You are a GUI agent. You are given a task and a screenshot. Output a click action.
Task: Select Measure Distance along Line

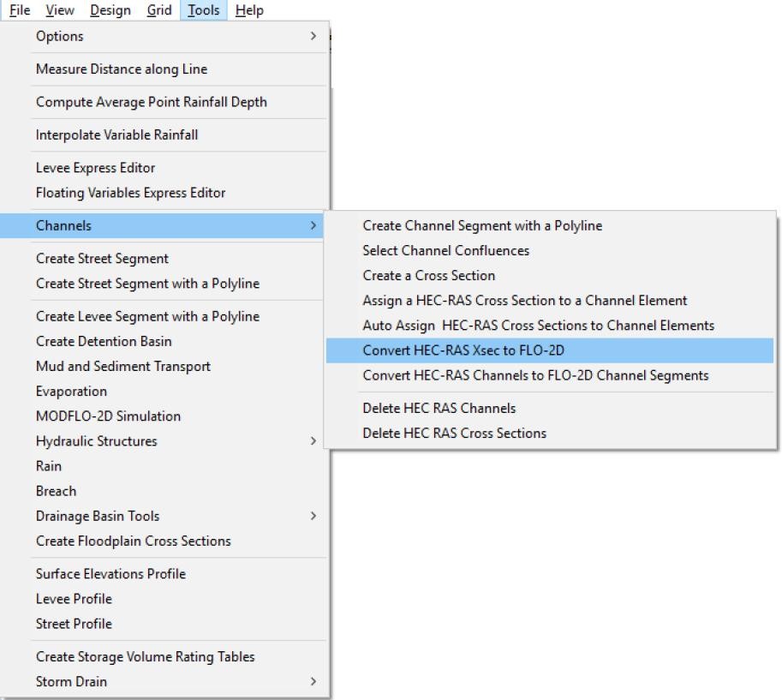(122, 69)
